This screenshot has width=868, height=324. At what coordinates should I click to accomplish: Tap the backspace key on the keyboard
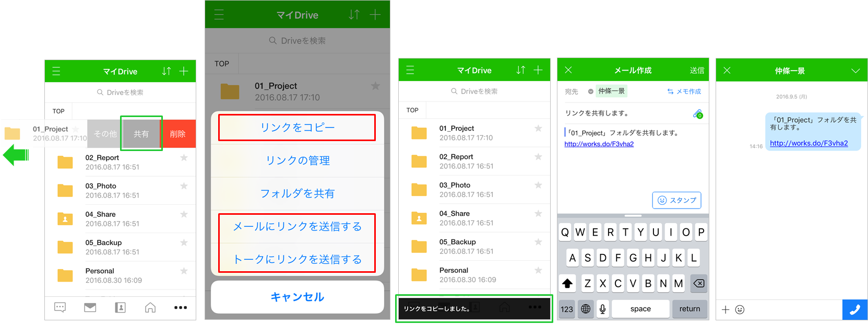point(698,283)
